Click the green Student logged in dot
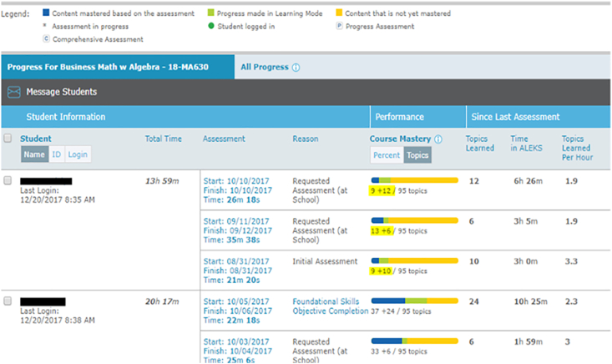Viewport: 612px width, 364px height. coord(210,27)
